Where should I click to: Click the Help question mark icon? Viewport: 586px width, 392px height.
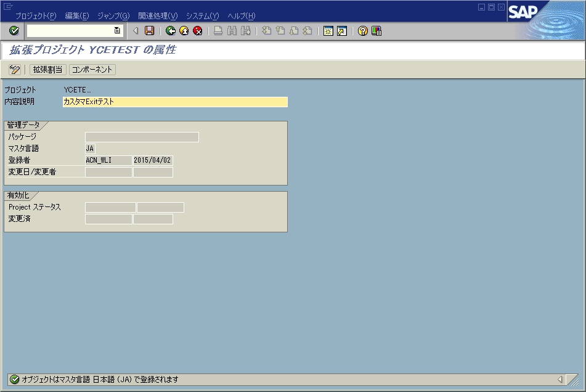362,30
